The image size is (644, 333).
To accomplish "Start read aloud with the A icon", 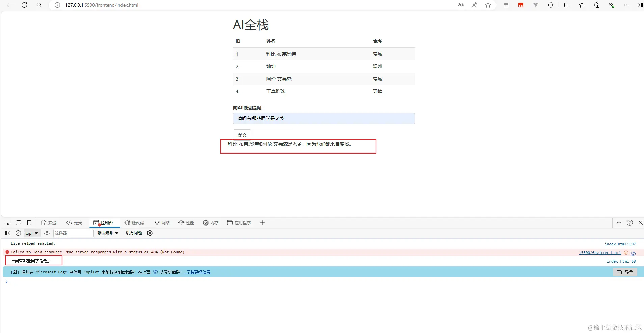I will 475,5.
